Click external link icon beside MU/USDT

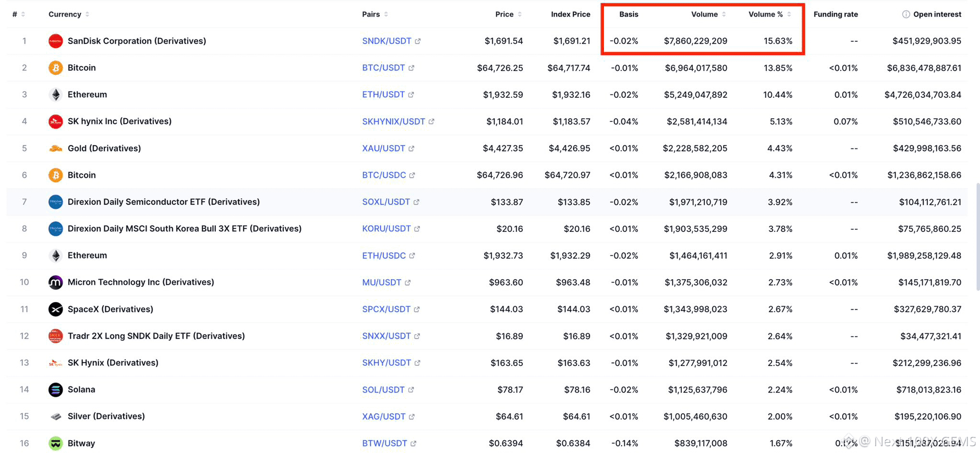(x=408, y=282)
